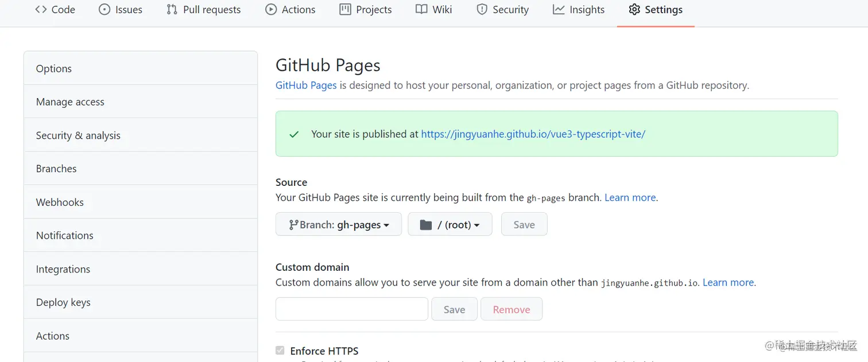868x362 pixels.
Task: Toggle the Enforce HTTPS checkbox
Action: coord(280,351)
